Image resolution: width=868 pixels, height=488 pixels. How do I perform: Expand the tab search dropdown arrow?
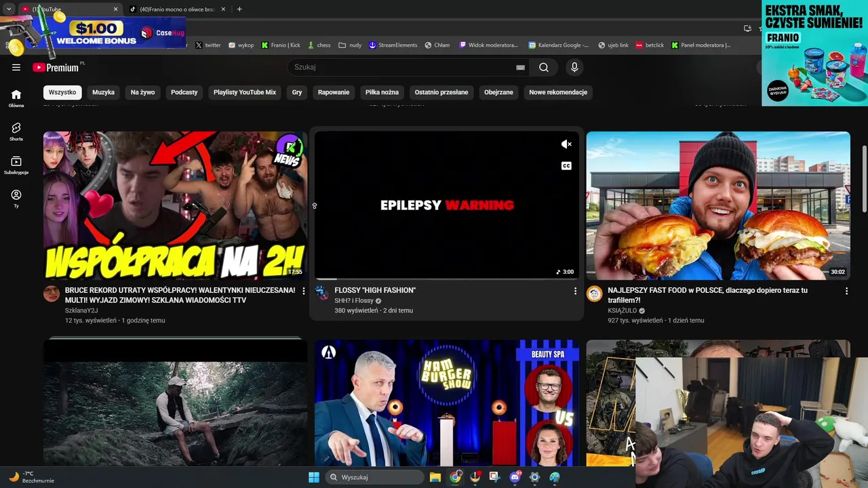(x=9, y=9)
